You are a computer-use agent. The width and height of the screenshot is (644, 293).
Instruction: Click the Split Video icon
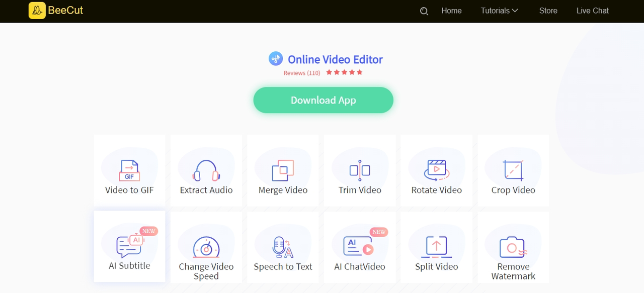coord(436,247)
